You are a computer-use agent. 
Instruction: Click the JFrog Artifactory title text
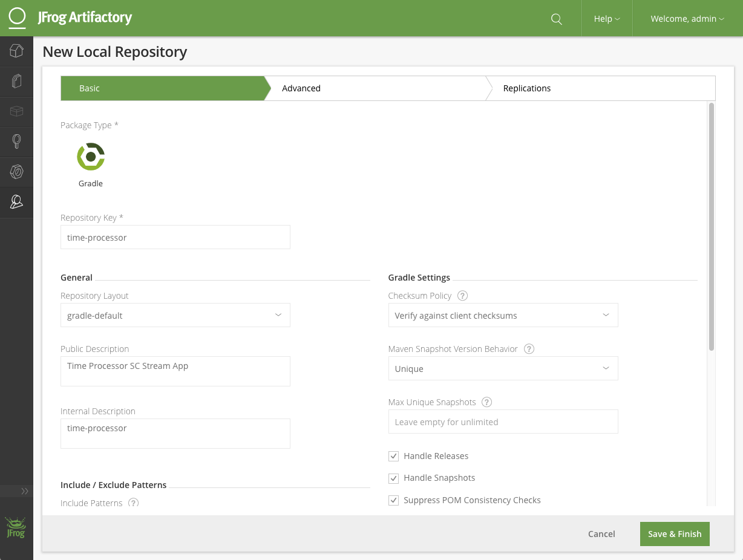[x=85, y=18]
